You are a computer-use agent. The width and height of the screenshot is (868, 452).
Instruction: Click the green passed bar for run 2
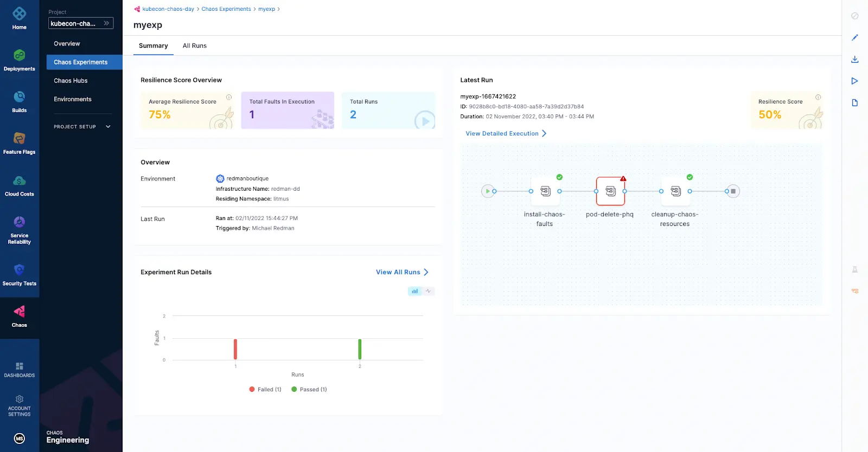tap(360, 349)
